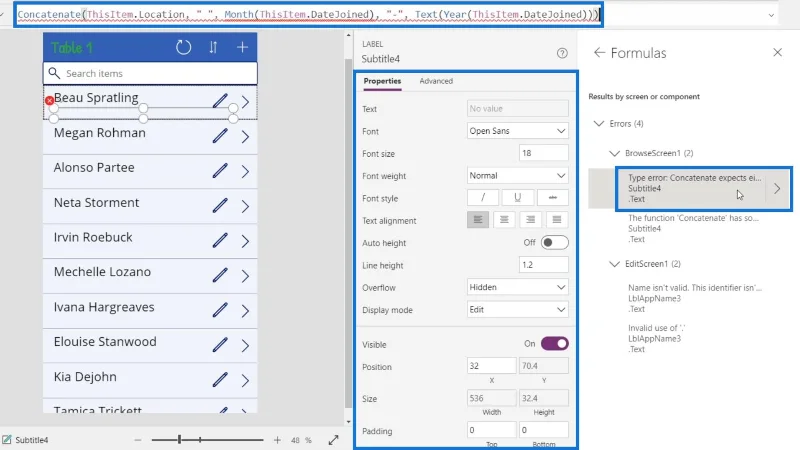800x450 pixels.
Task: Set text alignment to left
Action: pos(478,220)
